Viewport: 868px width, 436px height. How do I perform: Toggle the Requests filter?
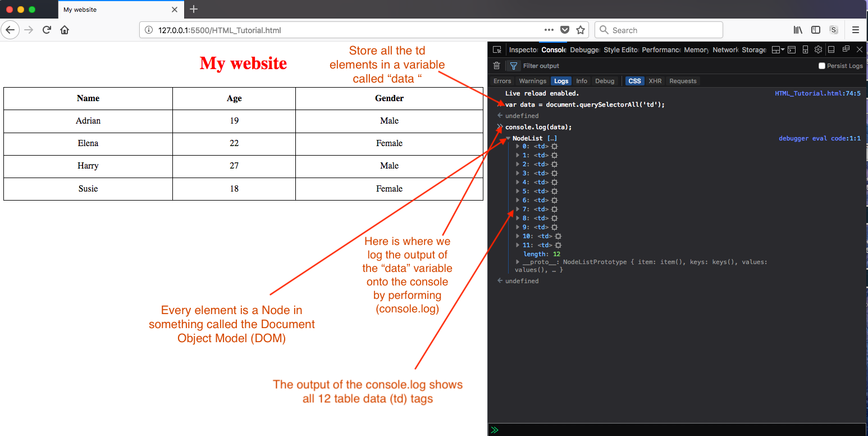[683, 81]
